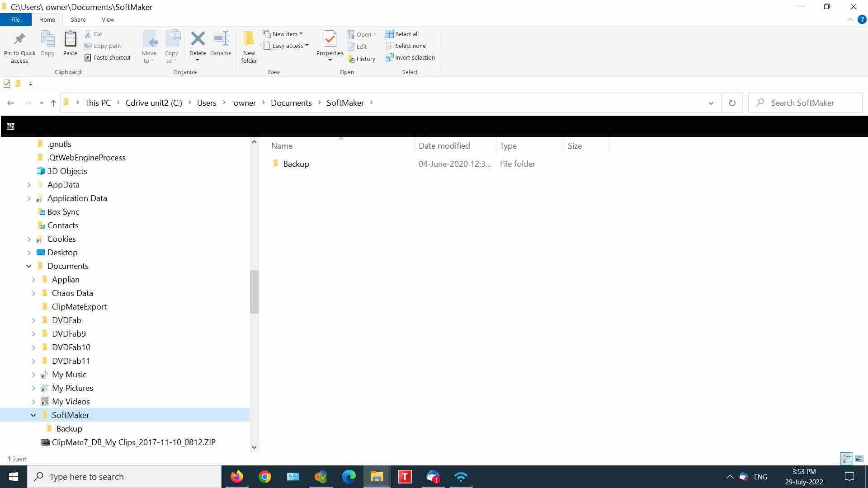Click the History icon in Open group
868x488 pixels.
362,59
